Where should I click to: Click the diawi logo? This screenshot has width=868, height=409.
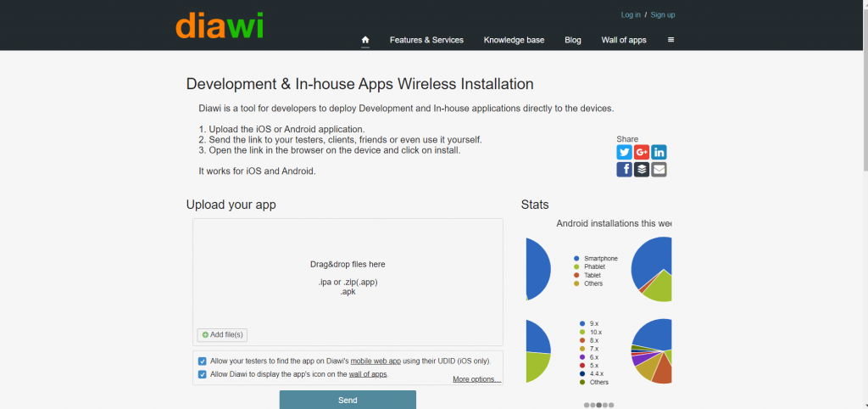pos(220,25)
